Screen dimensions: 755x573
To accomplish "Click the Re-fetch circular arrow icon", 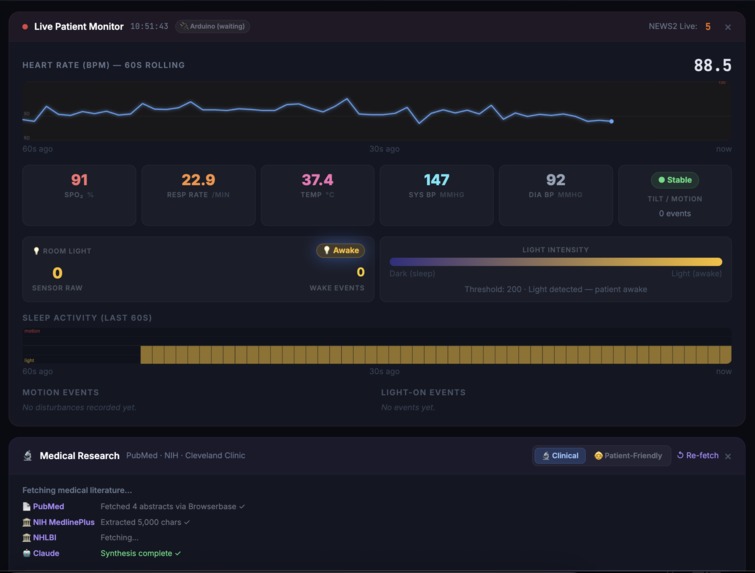I will 680,455.
